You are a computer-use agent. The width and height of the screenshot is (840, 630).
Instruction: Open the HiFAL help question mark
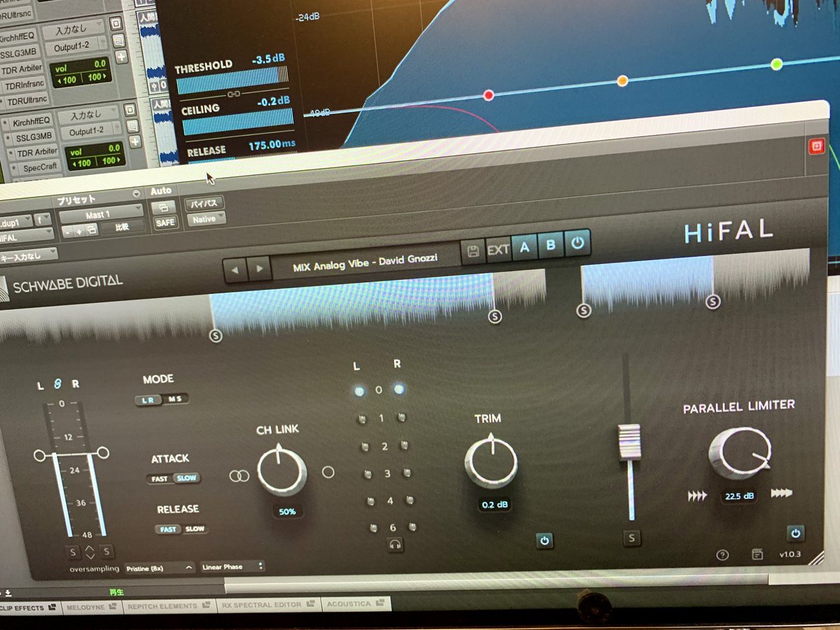pos(723,554)
